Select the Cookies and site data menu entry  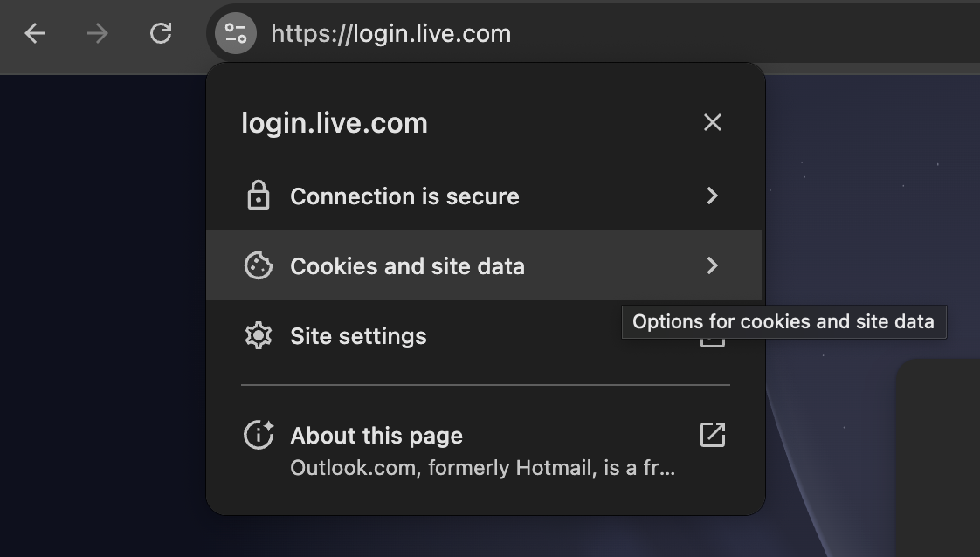pos(407,266)
